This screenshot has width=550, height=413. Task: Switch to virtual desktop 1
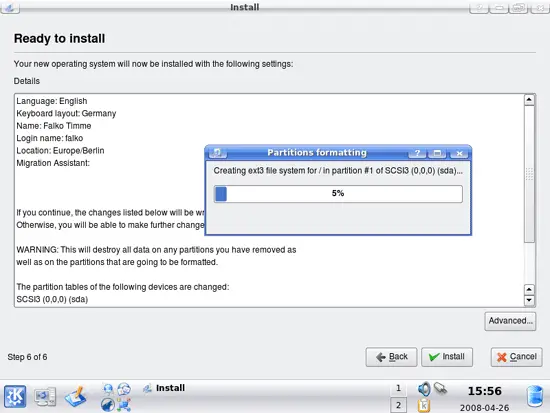coord(398,388)
